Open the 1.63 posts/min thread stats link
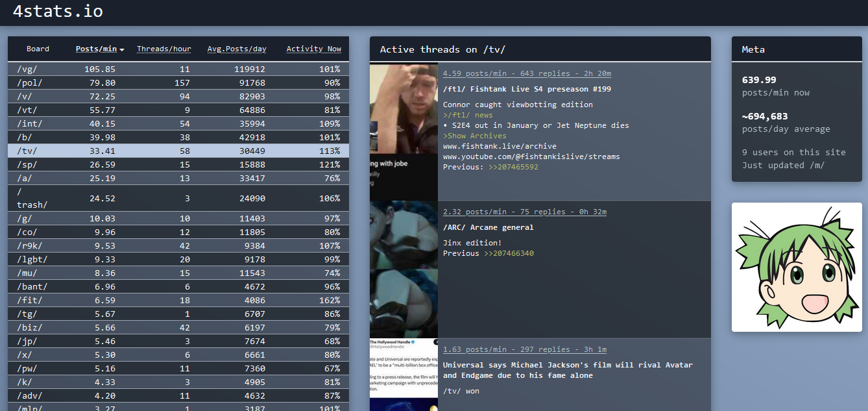The width and height of the screenshot is (868, 411). click(524, 349)
